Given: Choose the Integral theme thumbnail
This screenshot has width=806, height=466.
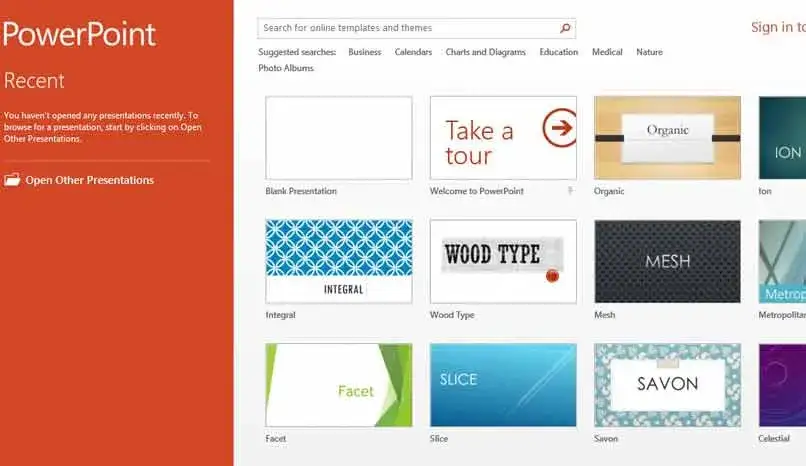Looking at the screenshot, I should click(339, 262).
